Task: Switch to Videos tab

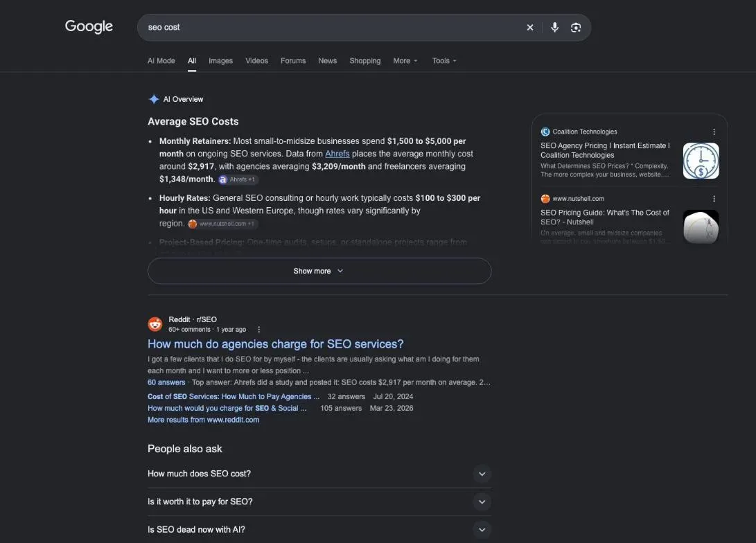Action: 256,61
